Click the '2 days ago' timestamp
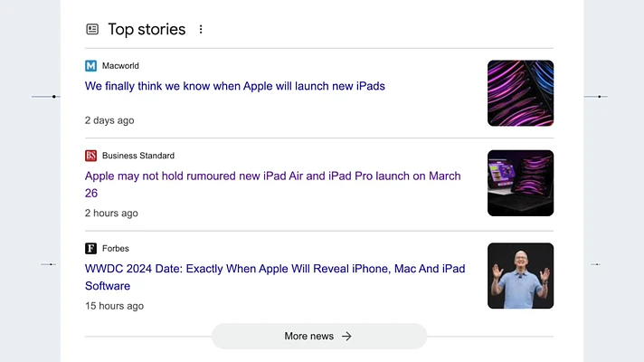The image size is (644, 362). [x=109, y=120]
